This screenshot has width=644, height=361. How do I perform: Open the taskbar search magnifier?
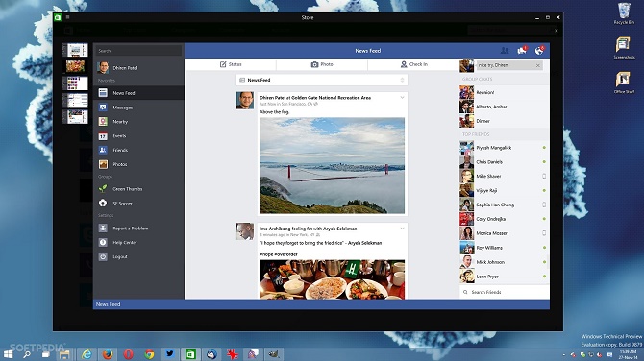[27, 354]
